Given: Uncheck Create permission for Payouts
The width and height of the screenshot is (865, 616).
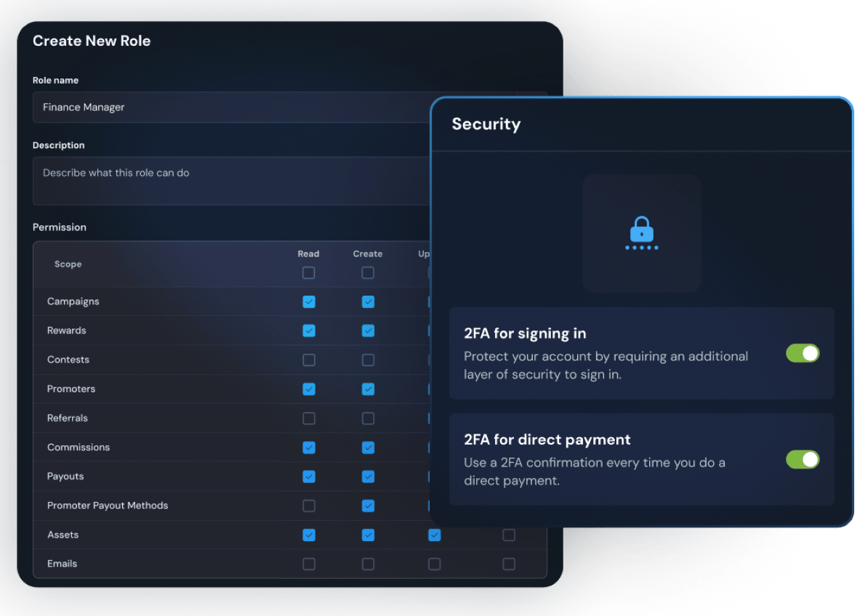Looking at the screenshot, I should 368,477.
